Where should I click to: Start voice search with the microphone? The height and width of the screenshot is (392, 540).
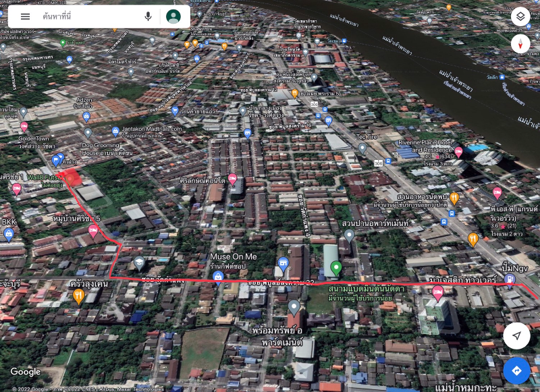[x=148, y=16]
